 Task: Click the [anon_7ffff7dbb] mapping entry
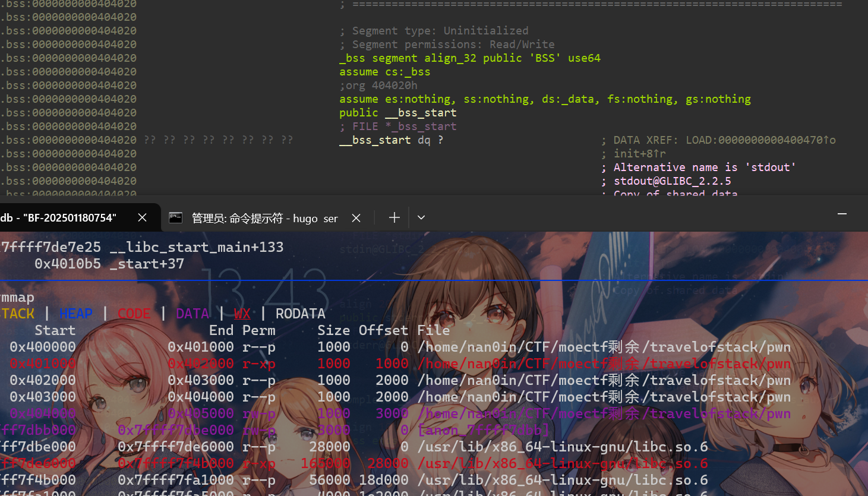click(x=484, y=430)
